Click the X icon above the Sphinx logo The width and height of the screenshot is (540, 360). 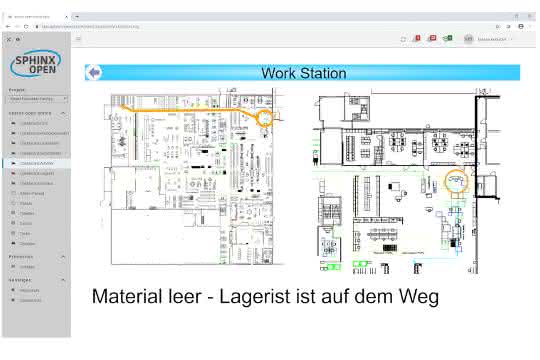(x=9, y=39)
